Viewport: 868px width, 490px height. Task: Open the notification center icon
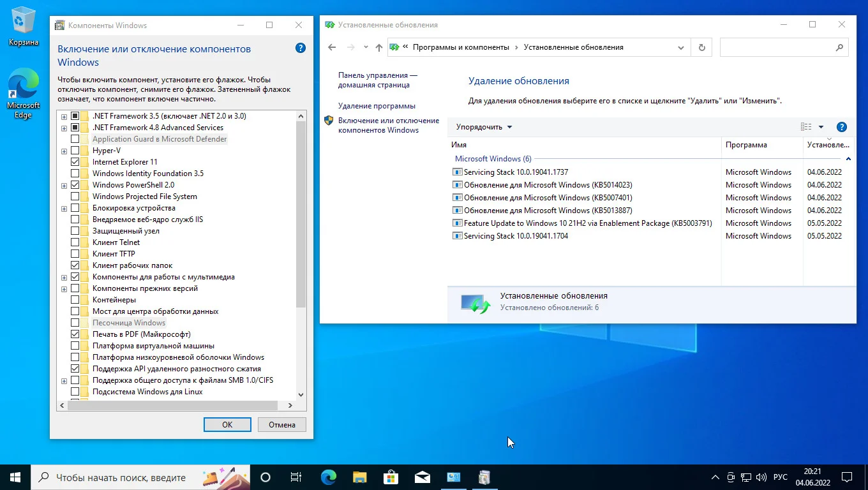point(847,477)
